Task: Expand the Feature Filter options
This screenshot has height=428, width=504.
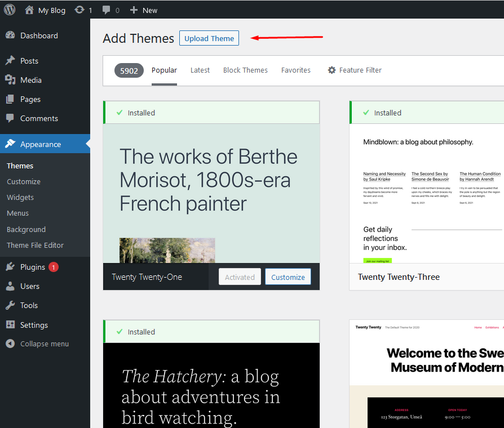Action: [x=355, y=70]
